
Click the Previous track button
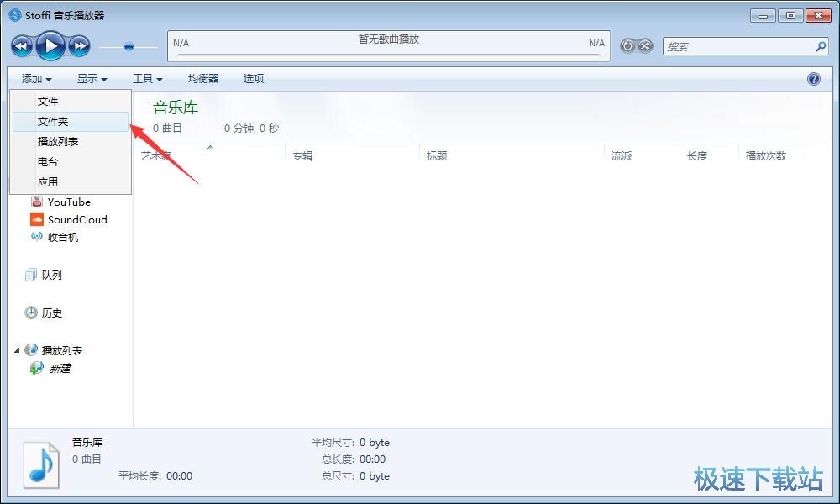(22, 45)
